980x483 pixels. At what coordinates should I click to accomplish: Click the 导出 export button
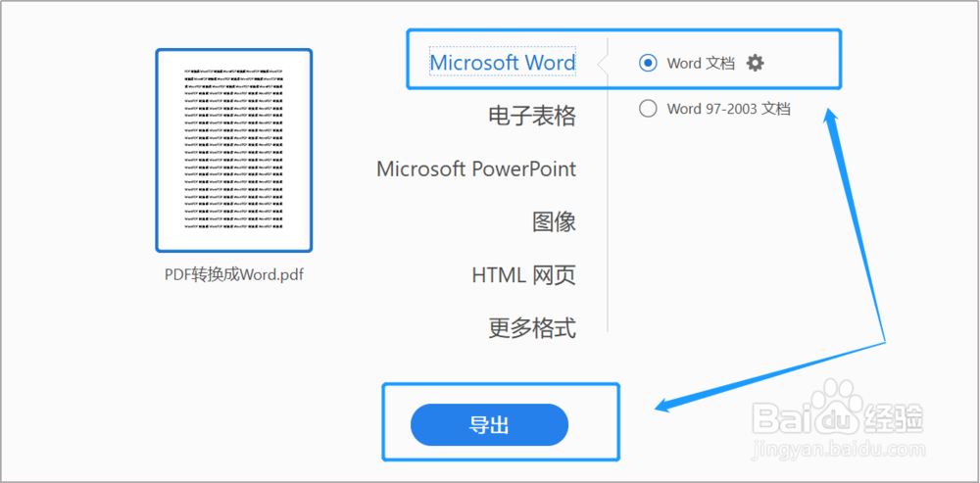point(489,425)
